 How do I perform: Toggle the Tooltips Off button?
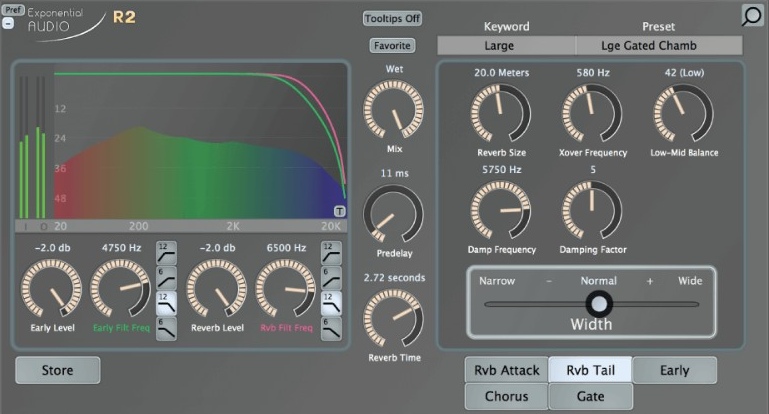point(392,18)
